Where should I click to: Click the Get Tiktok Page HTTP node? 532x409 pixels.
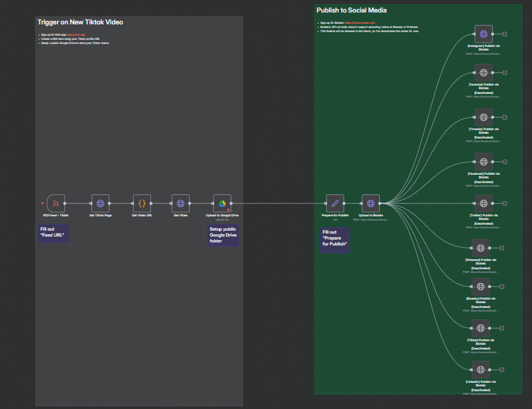[100, 203]
